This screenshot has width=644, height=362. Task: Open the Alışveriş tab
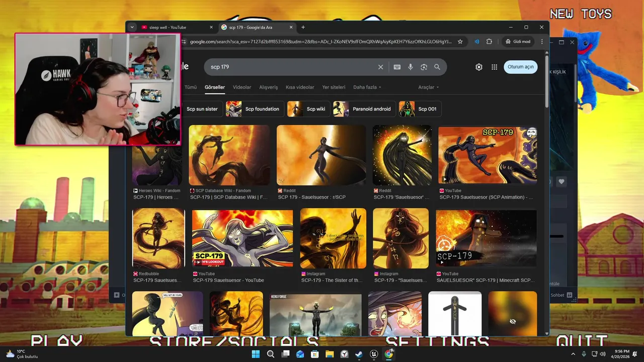pyautogui.click(x=268, y=87)
